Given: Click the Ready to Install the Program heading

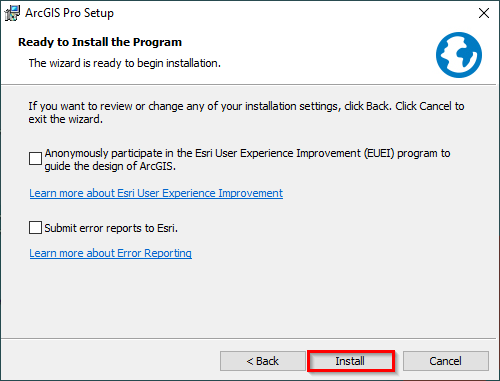Looking at the screenshot, I should (100, 42).
